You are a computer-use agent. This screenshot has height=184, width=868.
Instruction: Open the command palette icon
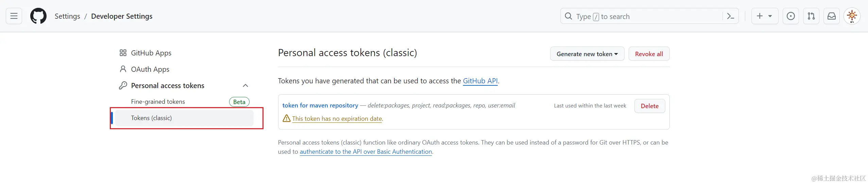tap(730, 16)
